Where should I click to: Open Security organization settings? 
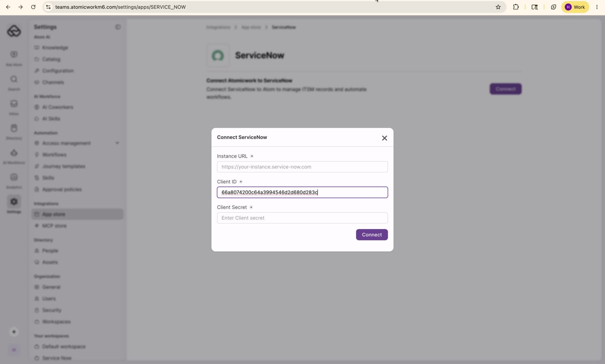click(51, 310)
